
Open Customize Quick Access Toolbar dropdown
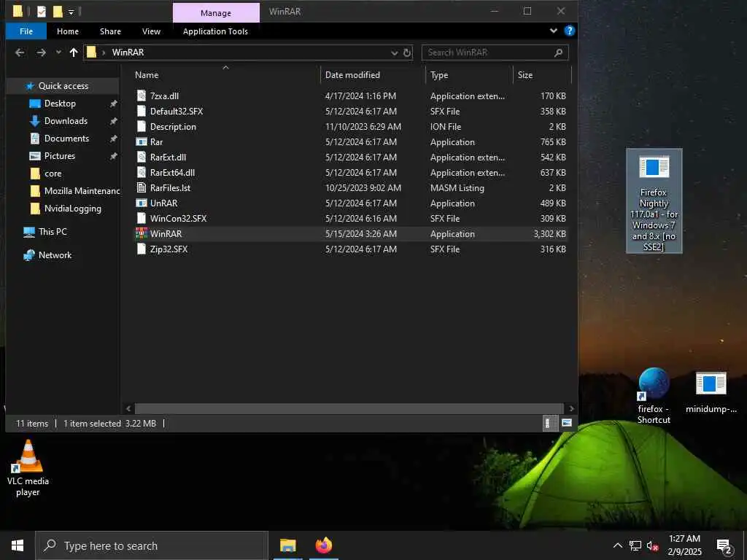71,12
